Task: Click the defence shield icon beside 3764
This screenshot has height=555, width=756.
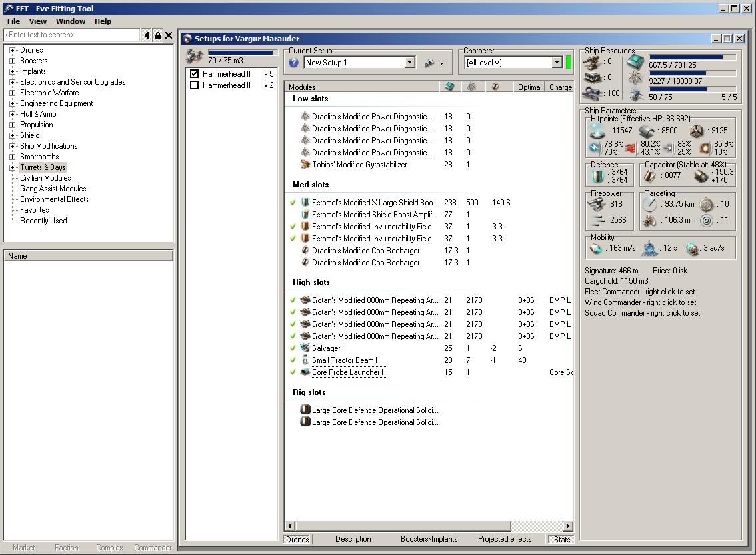Action: point(598,177)
